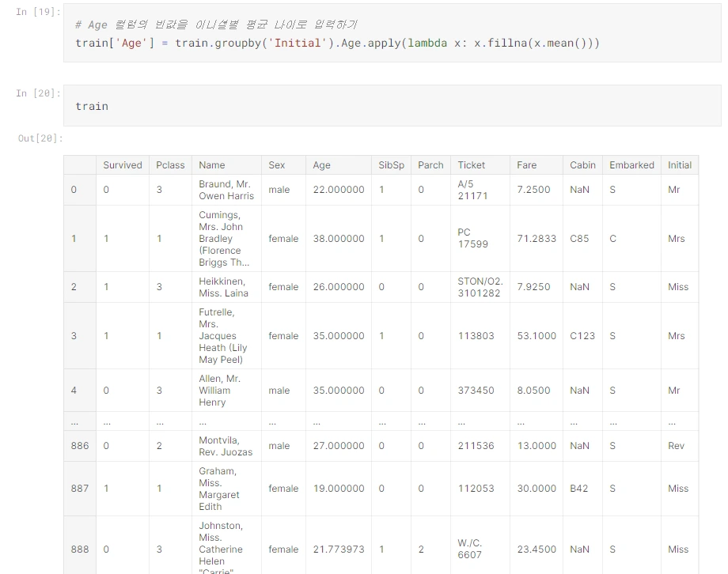This screenshot has height=574, width=728.
Task: Click the row index 887
Action: point(80,489)
